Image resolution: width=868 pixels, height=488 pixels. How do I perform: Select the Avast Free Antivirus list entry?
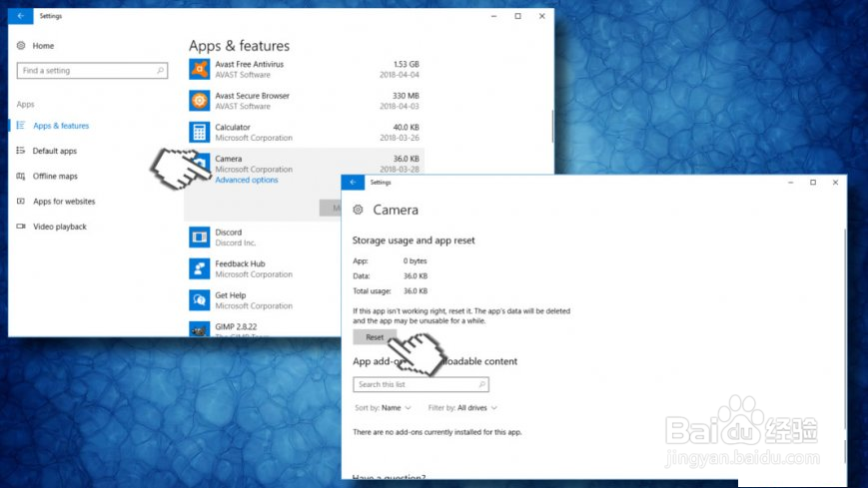[304, 69]
